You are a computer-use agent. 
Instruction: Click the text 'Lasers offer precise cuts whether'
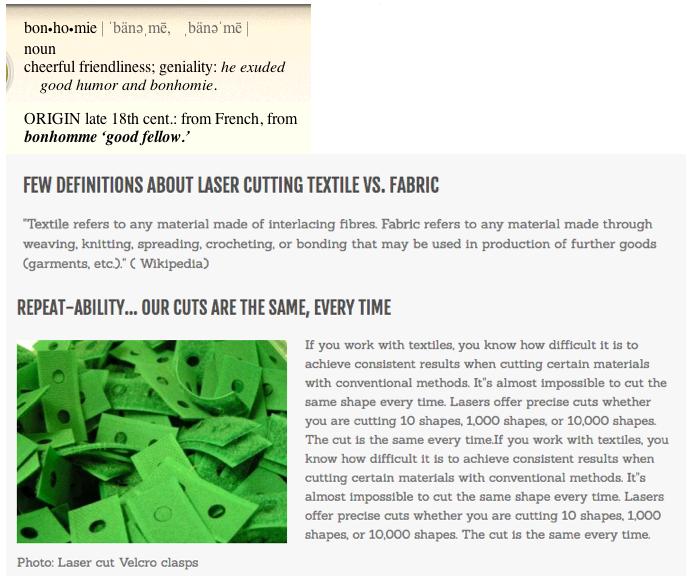pos(550,402)
